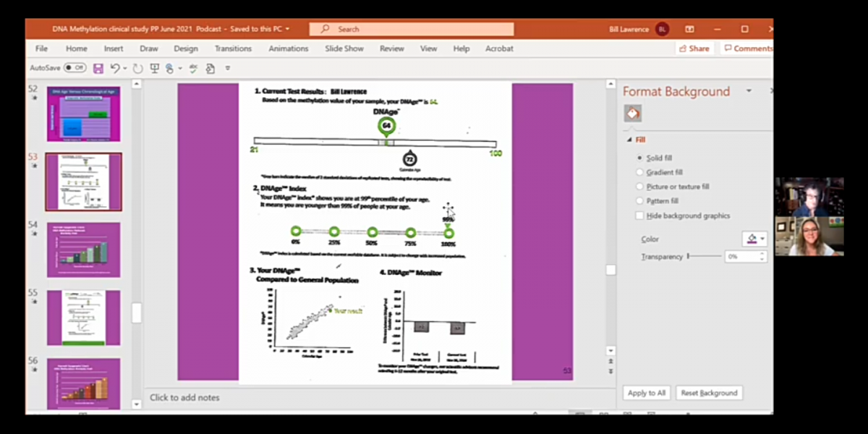The width and height of the screenshot is (868, 434).
Task: Select slide 52 thumbnail
Action: coord(83,114)
